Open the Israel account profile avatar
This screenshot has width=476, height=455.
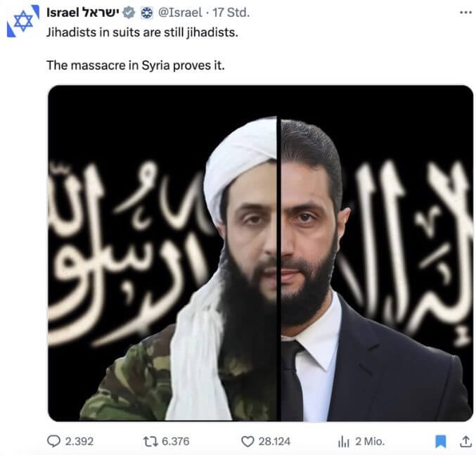(23, 21)
